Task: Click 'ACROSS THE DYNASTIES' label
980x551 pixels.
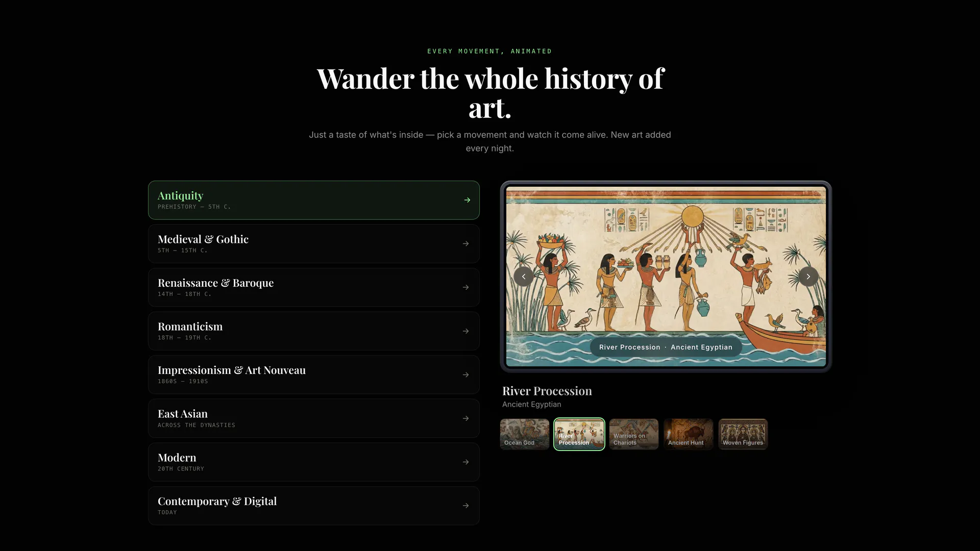Action: click(x=197, y=425)
